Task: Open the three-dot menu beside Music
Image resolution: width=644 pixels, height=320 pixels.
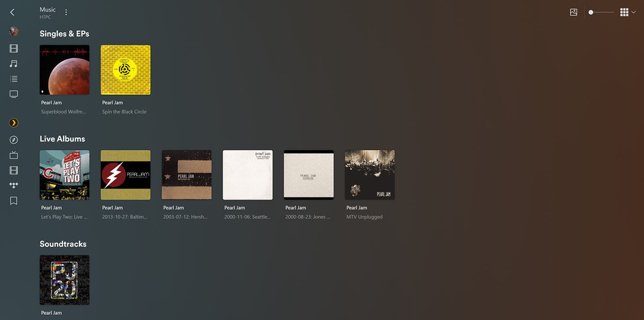Action: pos(66,12)
